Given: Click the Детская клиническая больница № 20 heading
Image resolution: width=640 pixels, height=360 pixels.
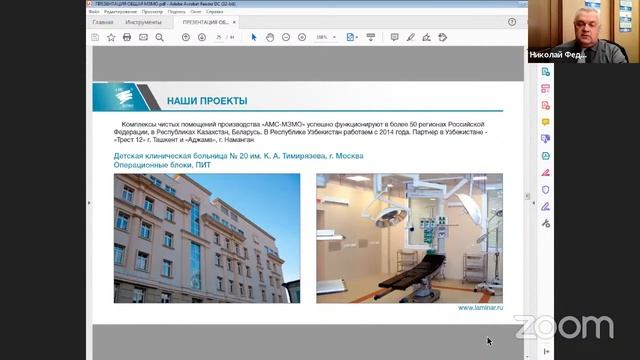Looking at the screenshot, I should click(x=238, y=156).
